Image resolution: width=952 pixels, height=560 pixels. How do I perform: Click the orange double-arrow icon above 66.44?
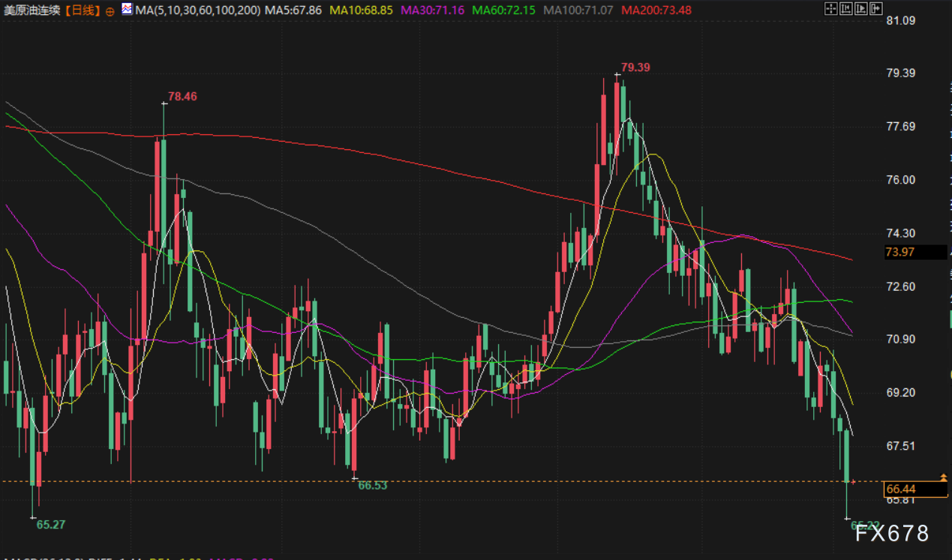point(943,477)
